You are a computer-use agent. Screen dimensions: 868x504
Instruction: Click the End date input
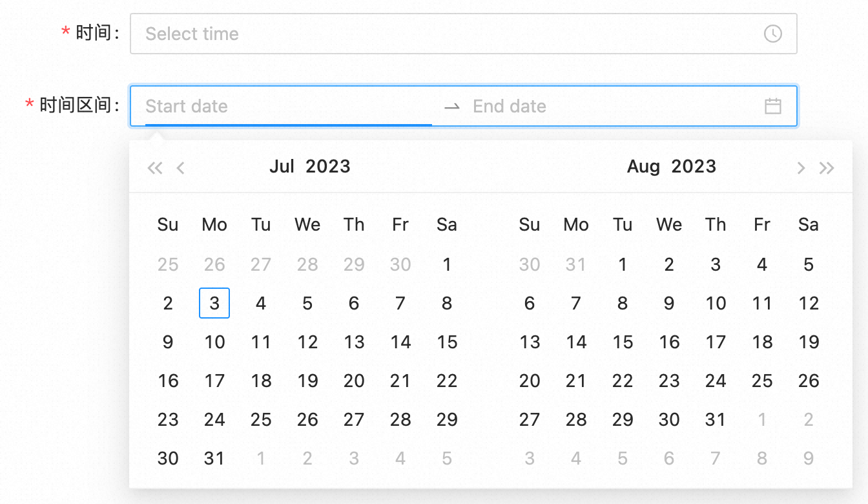pyautogui.click(x=607, y=106)
